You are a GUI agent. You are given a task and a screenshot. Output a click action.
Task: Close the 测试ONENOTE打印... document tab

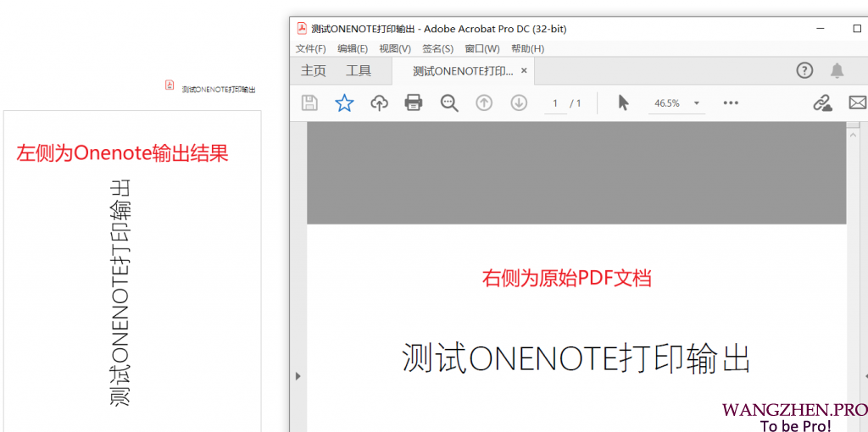point(524,71)
